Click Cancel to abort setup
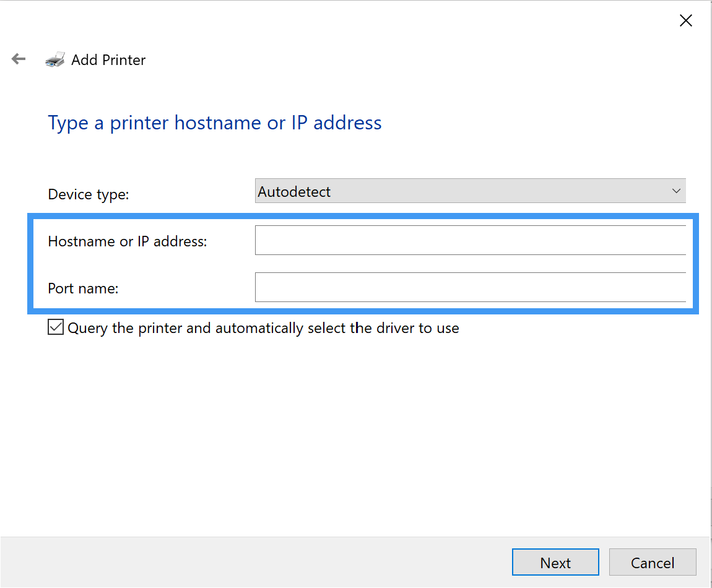 (x=653, y=562)
